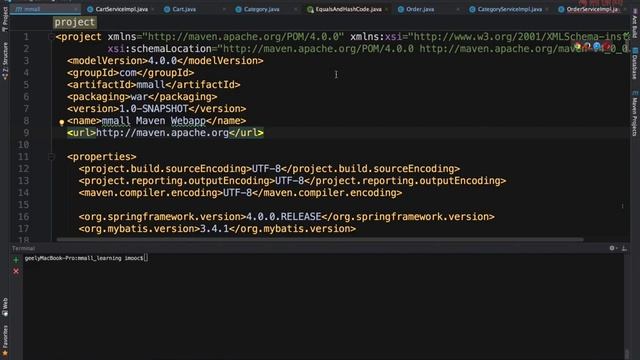640x360 pixels.
Task: Click the Cart.java class file icon
Action: (167, 9)
